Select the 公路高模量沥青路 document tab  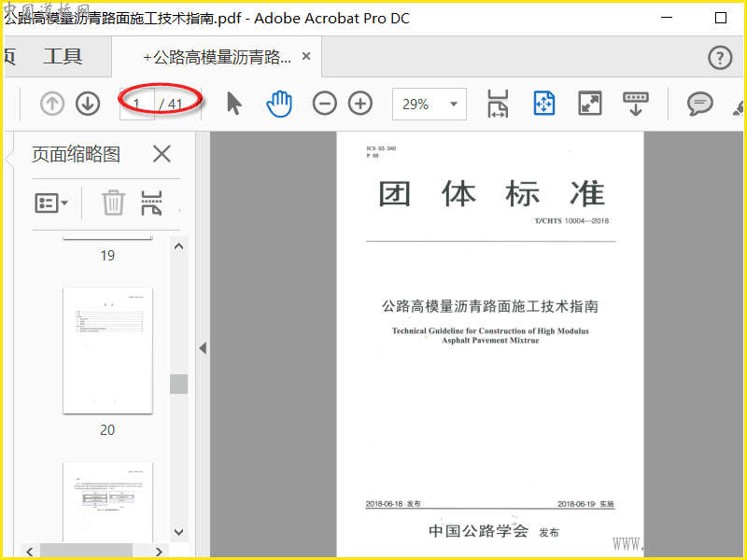(218, 57)
